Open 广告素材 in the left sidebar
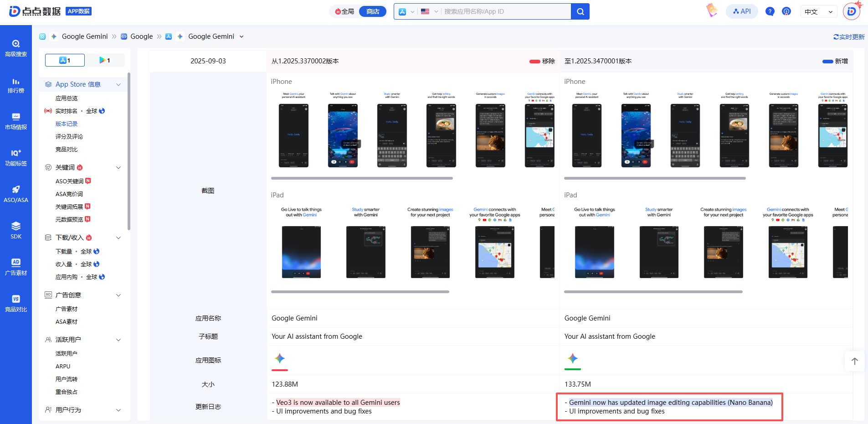Viewport: 868px width, 424px height. tap(16, 267)
